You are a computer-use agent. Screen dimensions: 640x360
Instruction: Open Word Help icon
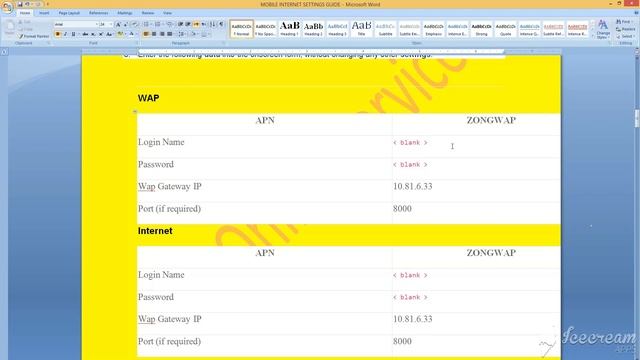click(x=636, y=13)
